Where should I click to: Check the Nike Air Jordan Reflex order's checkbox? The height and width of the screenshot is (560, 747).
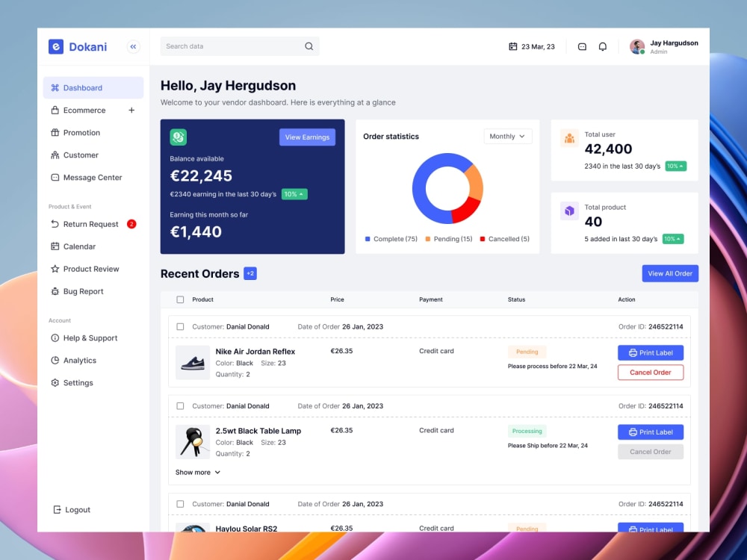click(180, 327)
